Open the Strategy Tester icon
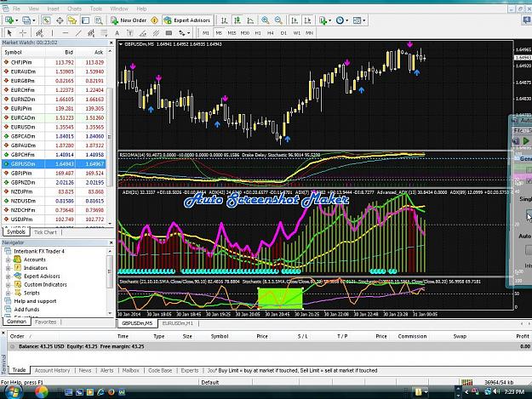 pos(99,20)
